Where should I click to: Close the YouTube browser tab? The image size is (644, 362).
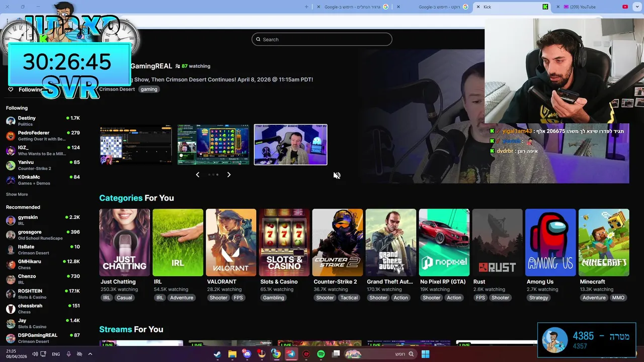(x=558, y=7)
